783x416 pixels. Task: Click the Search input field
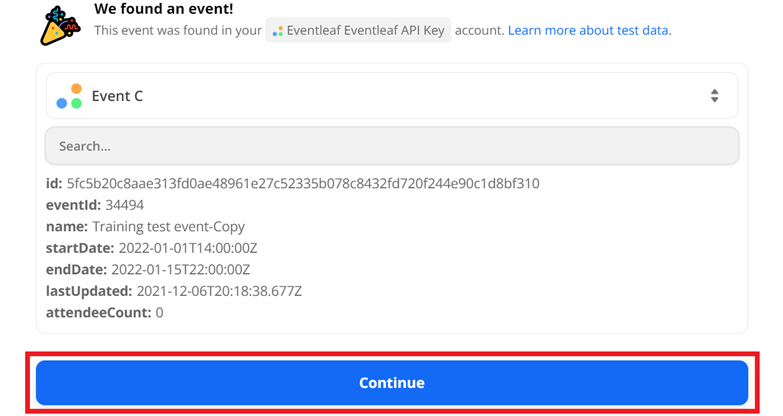[392, 146]
